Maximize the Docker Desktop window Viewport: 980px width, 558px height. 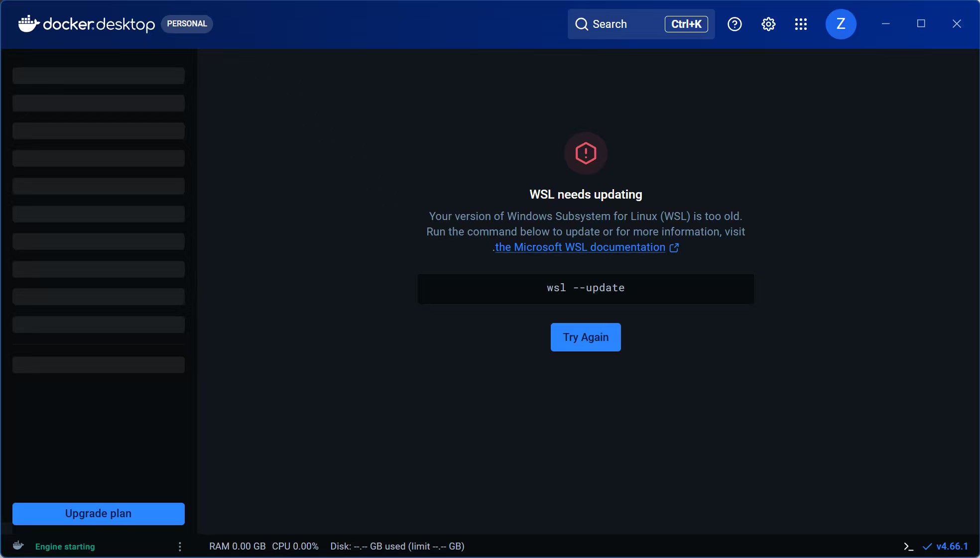921,24
